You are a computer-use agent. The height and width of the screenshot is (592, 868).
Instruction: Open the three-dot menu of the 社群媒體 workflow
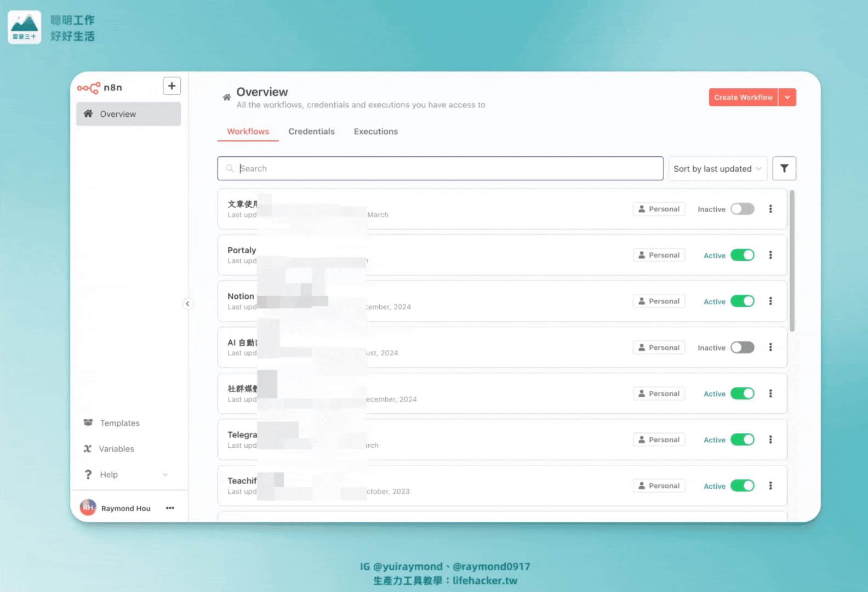(770, 394)
